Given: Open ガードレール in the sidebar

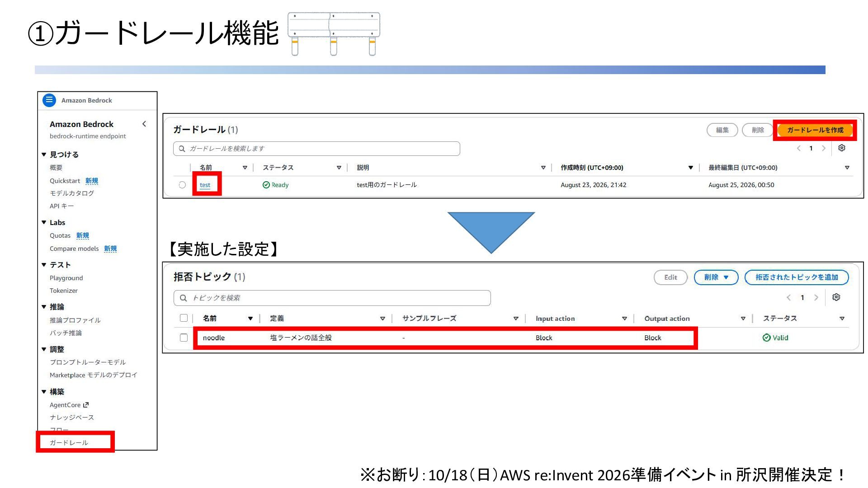Looking at the screenshot, I should coord(69,442).
